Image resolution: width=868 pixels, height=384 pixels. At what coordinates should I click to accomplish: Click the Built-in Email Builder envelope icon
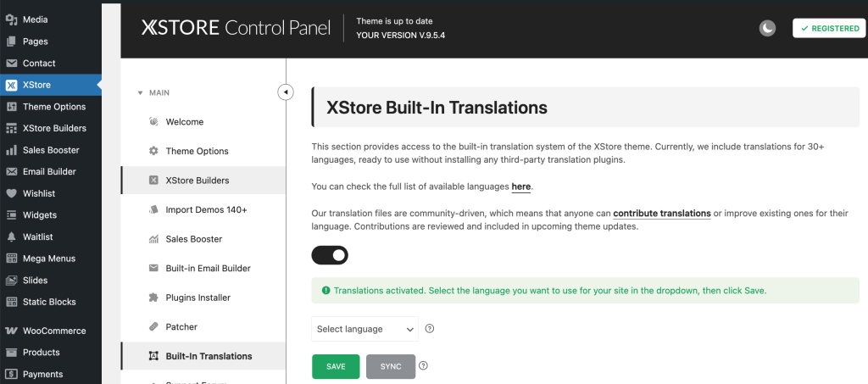pos(153,268)
